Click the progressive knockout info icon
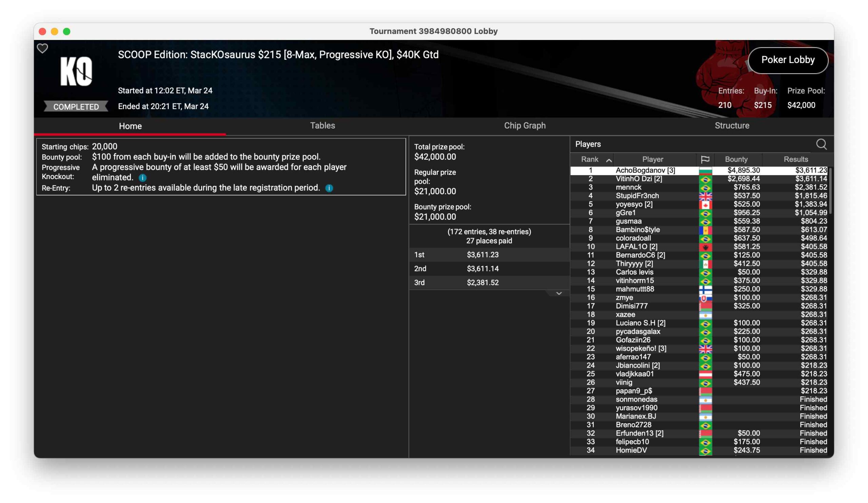The image size is (868, 503). pyautogui.click(x=143, y=178)
